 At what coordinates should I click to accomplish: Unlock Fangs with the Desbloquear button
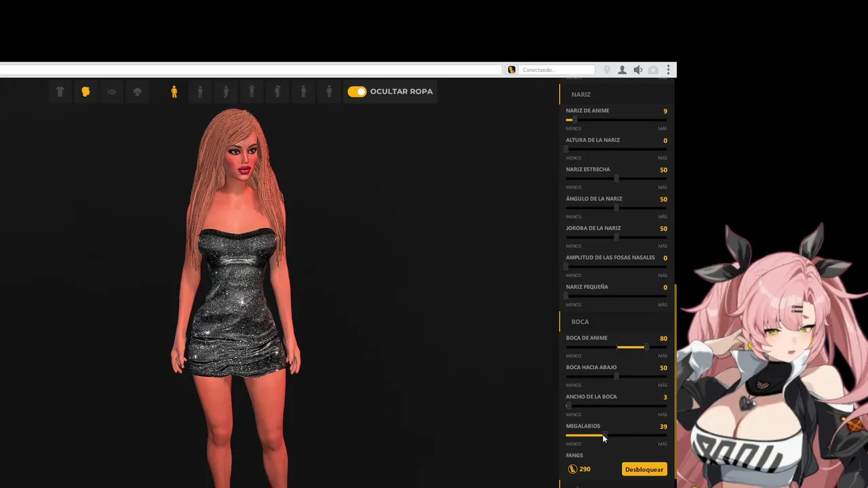(644, 469)
